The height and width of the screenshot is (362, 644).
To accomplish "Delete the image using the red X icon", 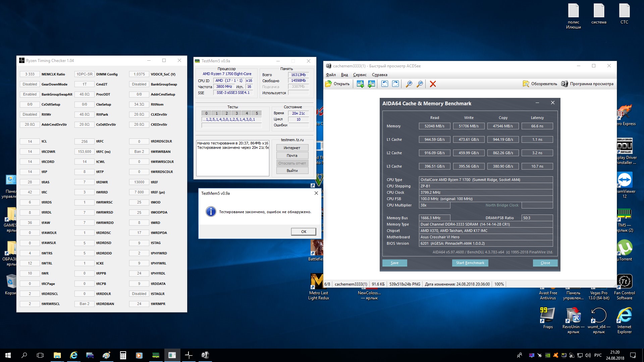I will pos(433,84).
